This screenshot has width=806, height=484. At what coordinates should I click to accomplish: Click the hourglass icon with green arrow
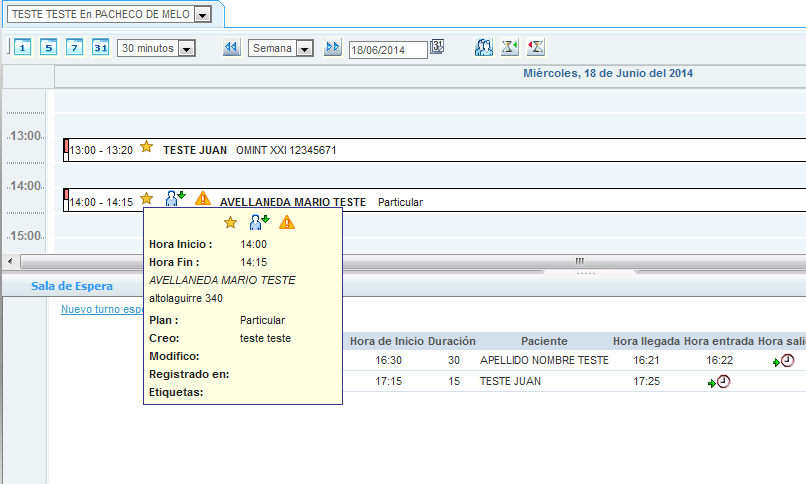tap(510, 47)
